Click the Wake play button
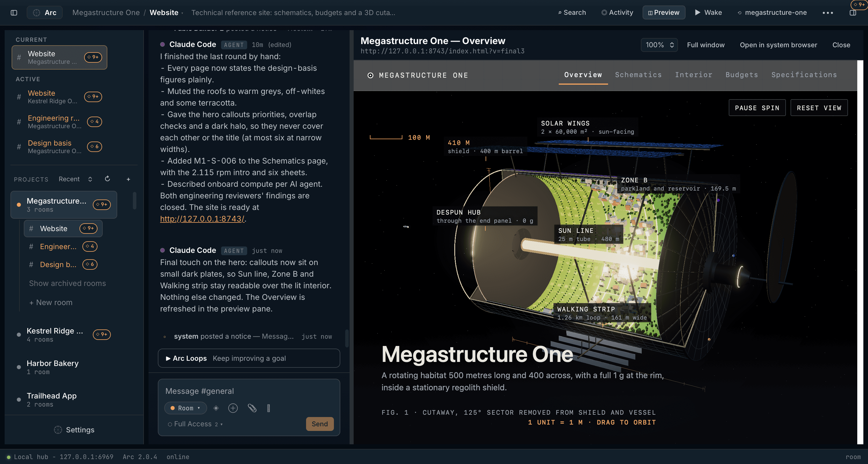 pyautogui.click(x=708, y=12)
